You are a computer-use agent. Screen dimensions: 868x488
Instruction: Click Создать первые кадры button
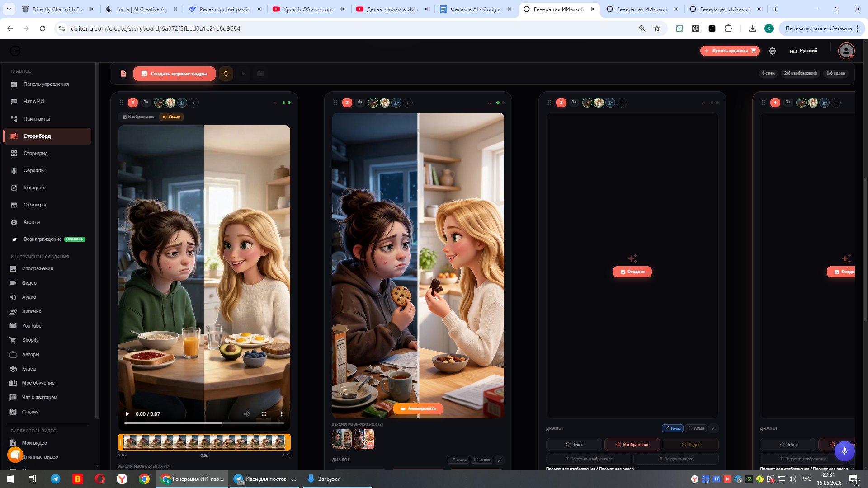tap(175, 74)
